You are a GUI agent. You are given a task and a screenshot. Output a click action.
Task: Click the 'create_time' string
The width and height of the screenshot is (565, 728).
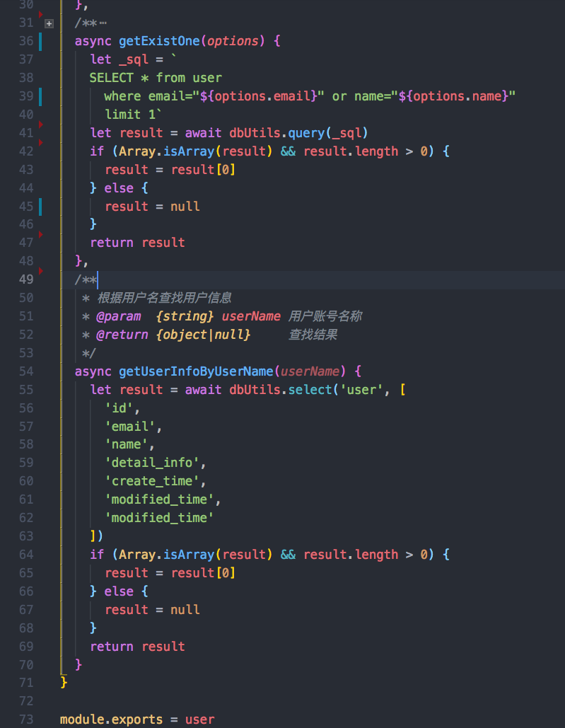click(152, 481)
